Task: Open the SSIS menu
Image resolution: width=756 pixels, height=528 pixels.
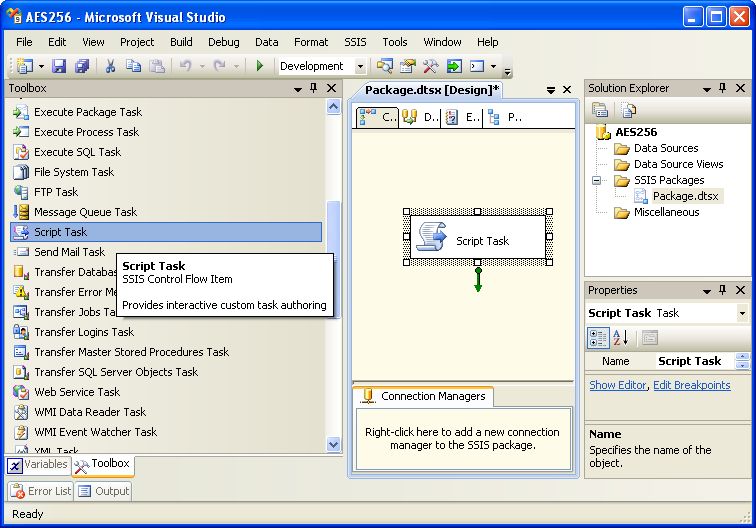Action: coord(355,42)
